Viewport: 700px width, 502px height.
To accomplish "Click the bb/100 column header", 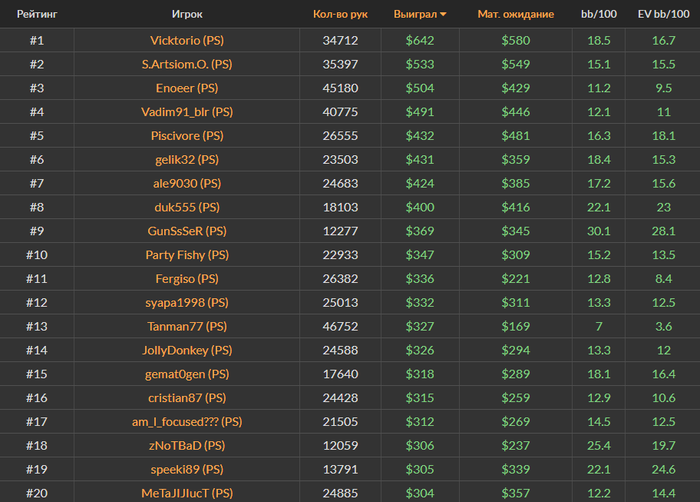I will coord(599,14).
